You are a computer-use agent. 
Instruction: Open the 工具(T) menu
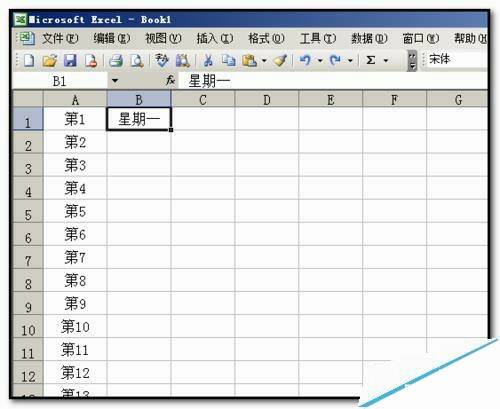(318, 39)
